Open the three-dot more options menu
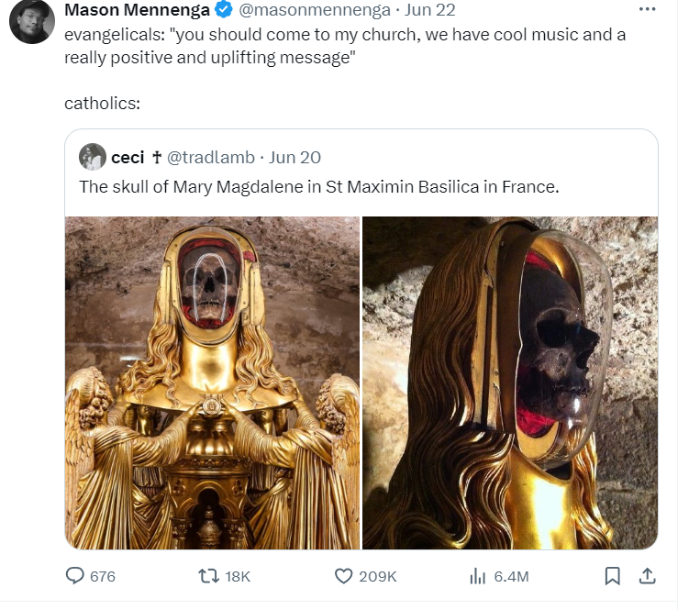The height and width of the screenshot is (610, 700). pyautogui.click(x=647, y=9)
